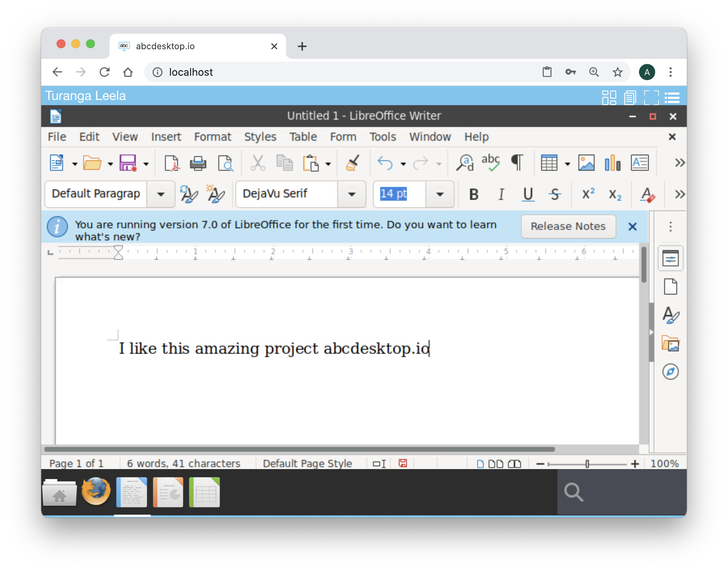Click the Paste clipboard icon
The width and height of the screenshot is (728, 572).
tap(311, 163)
